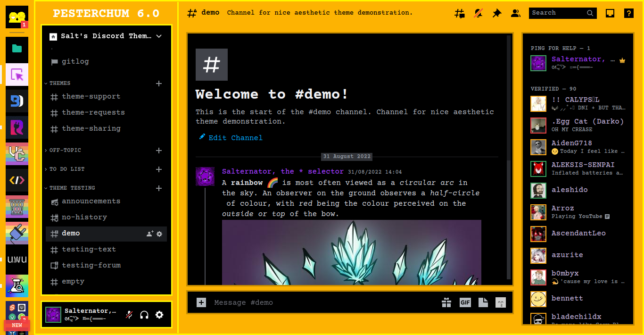Open the sticker picker
The image size is (644, 335).
pos(483,302)
